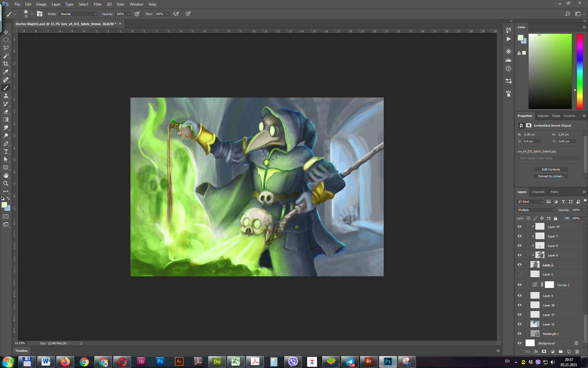The image size is (588, 368).
Task: Open the Filter menu
Action: click(98, 4)
